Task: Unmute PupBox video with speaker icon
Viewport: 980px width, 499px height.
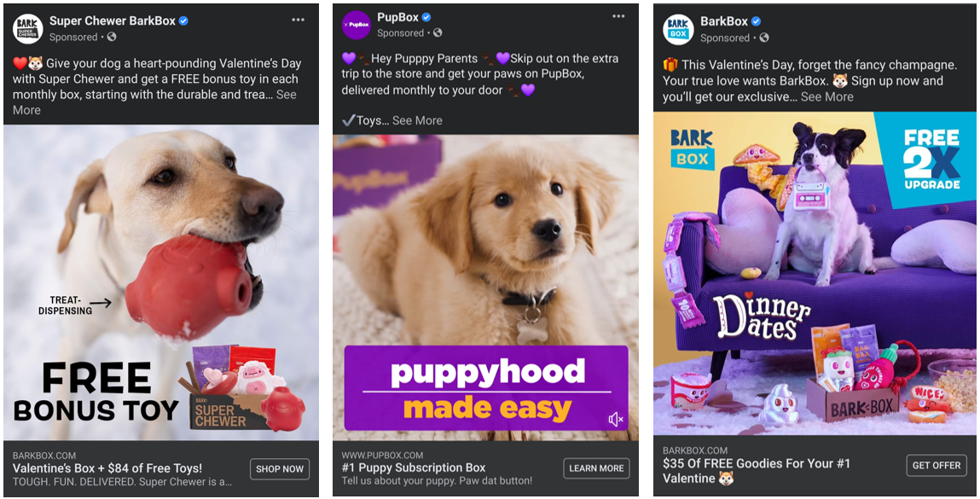Action: [x=616, y=419]
